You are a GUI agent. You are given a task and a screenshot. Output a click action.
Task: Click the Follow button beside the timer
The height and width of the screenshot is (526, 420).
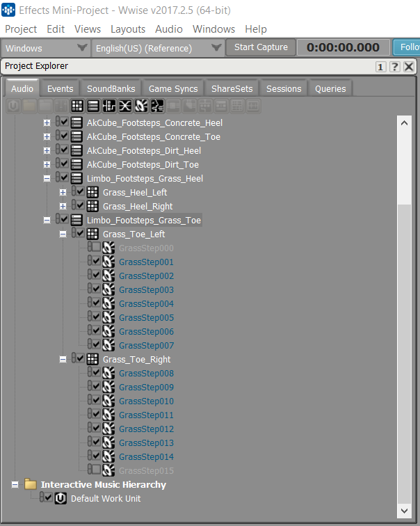click(x=407, y=47)
